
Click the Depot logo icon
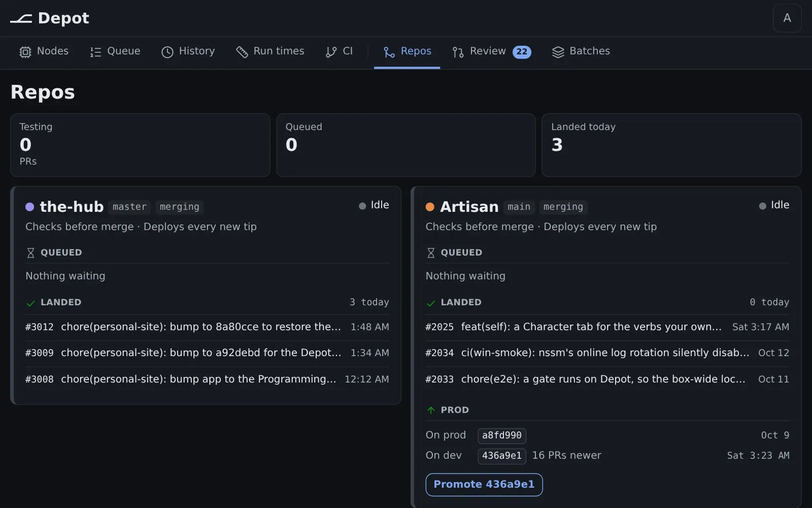pyautogui.click(x=21, y=19)
